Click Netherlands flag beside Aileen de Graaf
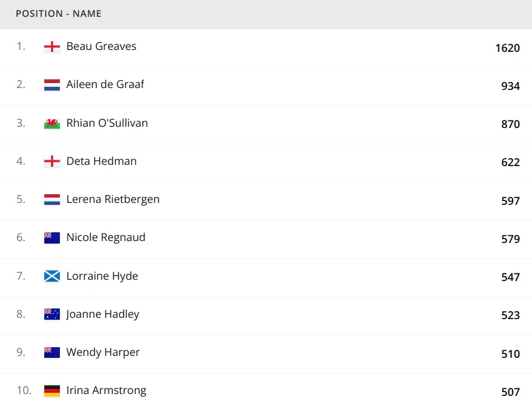This screenshot has width=532, height=409. pyautogui.click(x=52, y=85)
